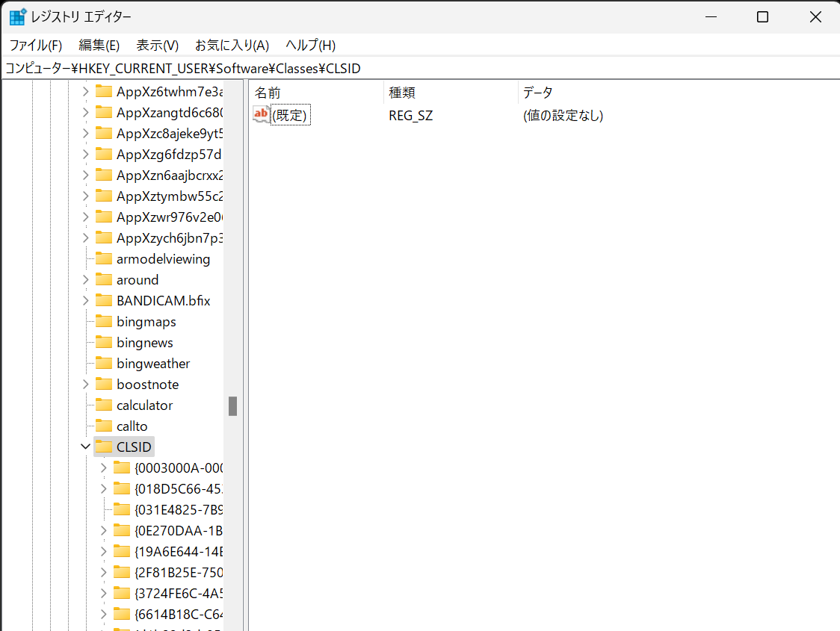Image resolution: width=840 pixels, height=631 pixels.
Task: Expand the {19A6E644-14 subkey
Action: [104, 551]
